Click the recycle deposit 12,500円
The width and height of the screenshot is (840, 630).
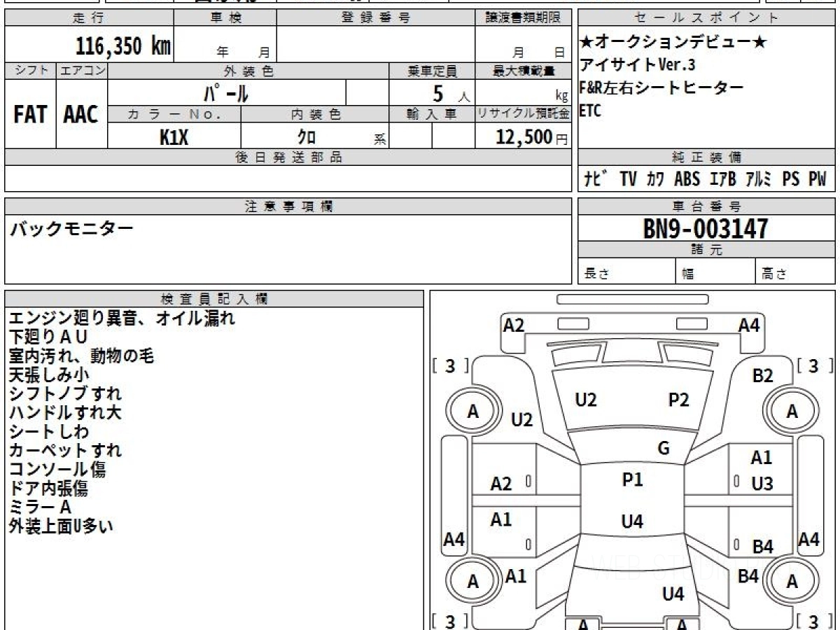click(x=532, y=137)
